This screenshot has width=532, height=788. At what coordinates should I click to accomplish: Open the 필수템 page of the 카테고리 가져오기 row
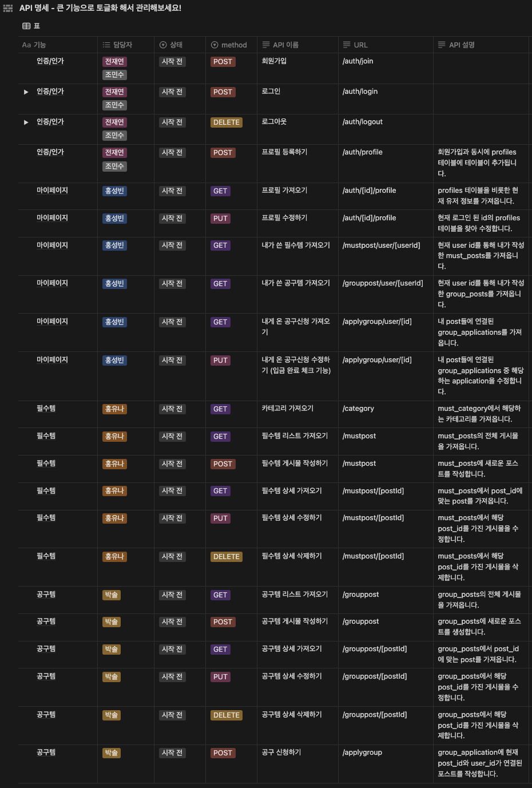click(x=46, y=409)
